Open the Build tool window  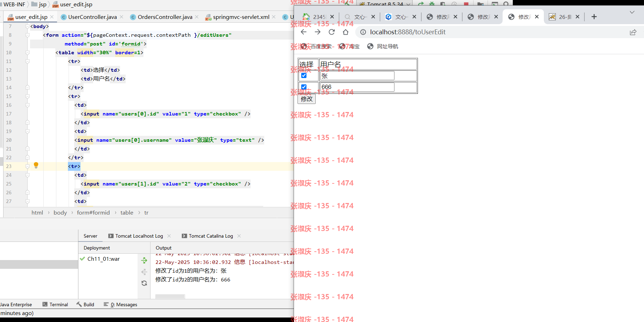coord(85,304)
